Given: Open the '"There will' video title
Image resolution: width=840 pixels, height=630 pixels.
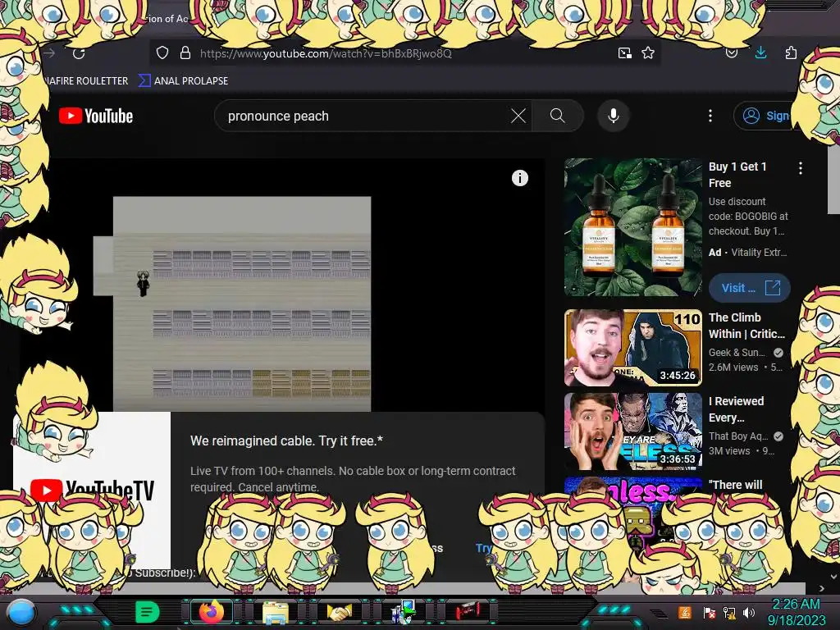Looking at the screenshot, I should [735, 485].
